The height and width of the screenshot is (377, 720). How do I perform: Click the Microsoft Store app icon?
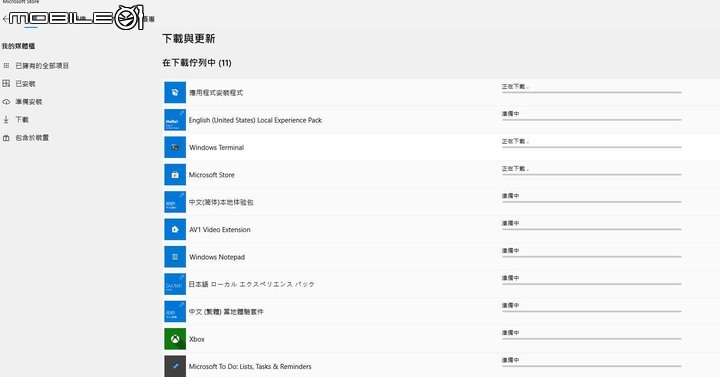click(x=175, y=174)
